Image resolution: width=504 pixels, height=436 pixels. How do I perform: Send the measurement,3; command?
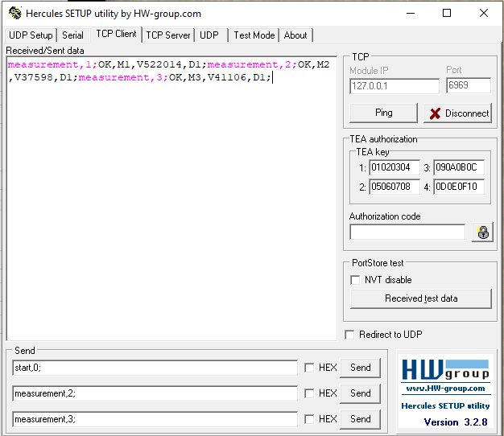coord(361,419)
